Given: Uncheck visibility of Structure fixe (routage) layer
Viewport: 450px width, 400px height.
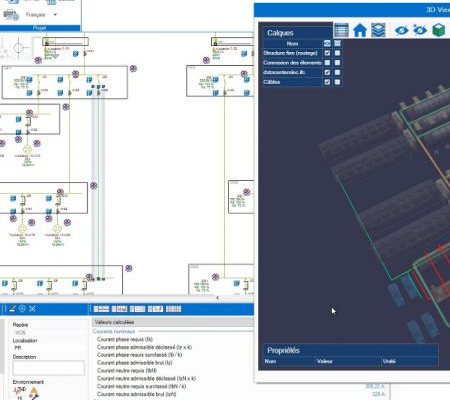Looking at the screenshot, I should 327,53.
